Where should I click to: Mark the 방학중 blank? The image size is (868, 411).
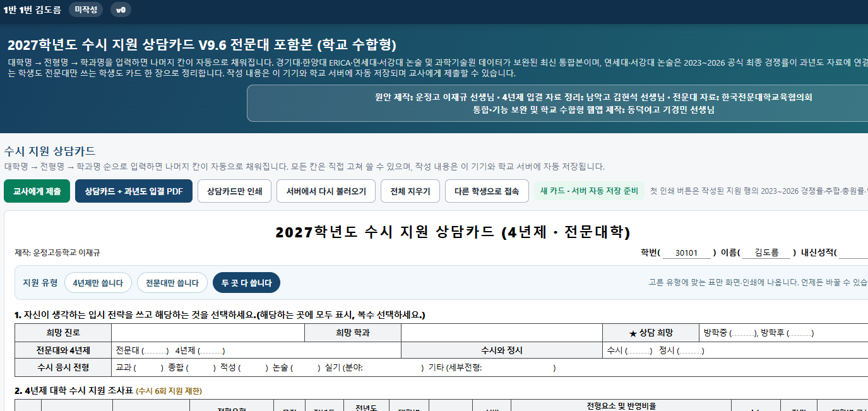(x=744, y=333)
